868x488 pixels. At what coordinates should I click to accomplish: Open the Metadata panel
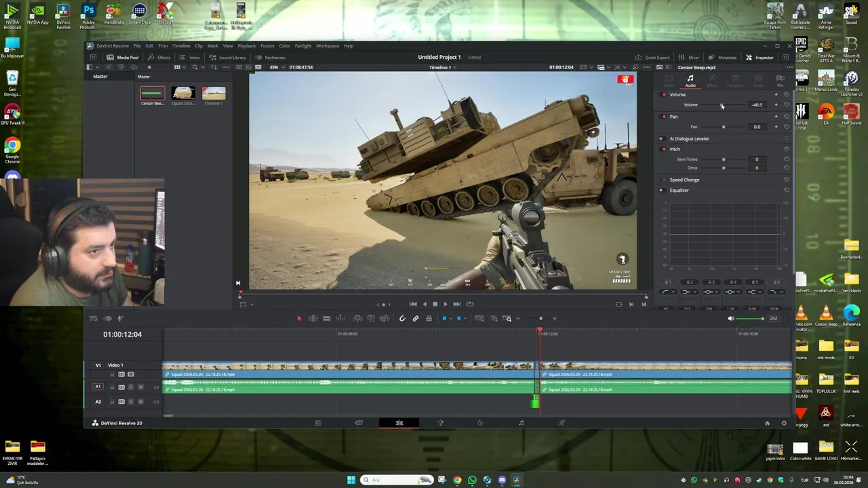[x=723, y=58]
